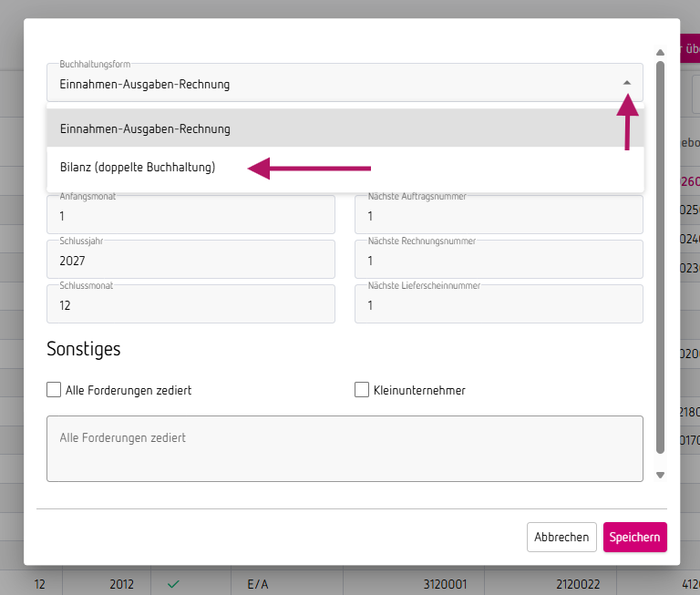Select the Nächste Lieferscheinnummer field
Image resolution: width=700 pixels, height=595 pixels.
[499, 305]
